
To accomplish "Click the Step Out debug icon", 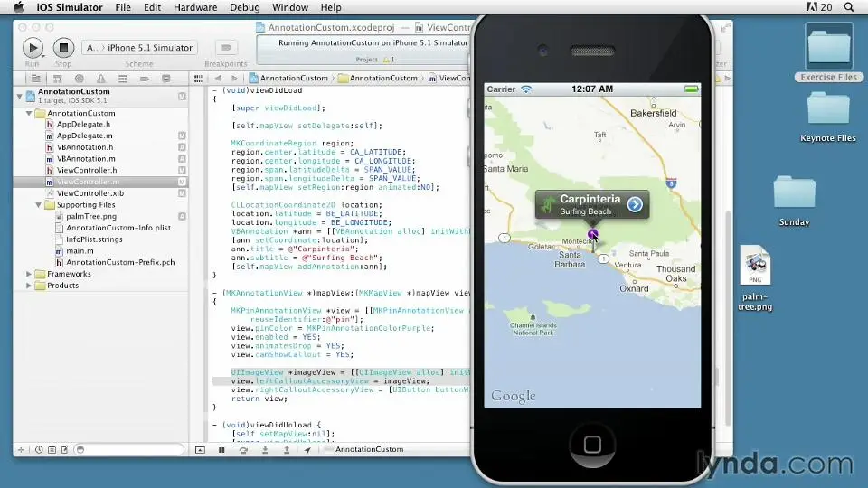I will 287,450.
